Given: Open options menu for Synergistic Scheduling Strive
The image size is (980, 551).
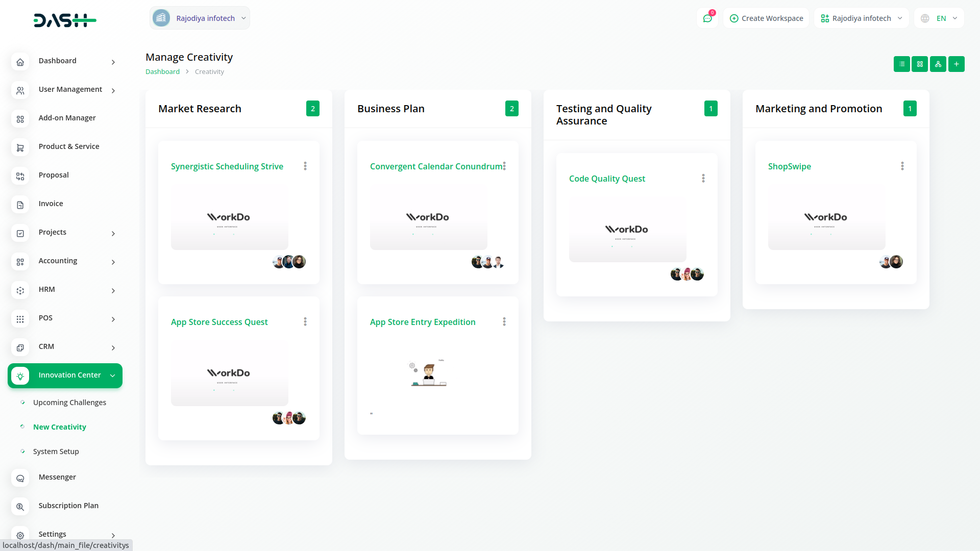Looking at the screenshot, I should [x=305, y=166].
